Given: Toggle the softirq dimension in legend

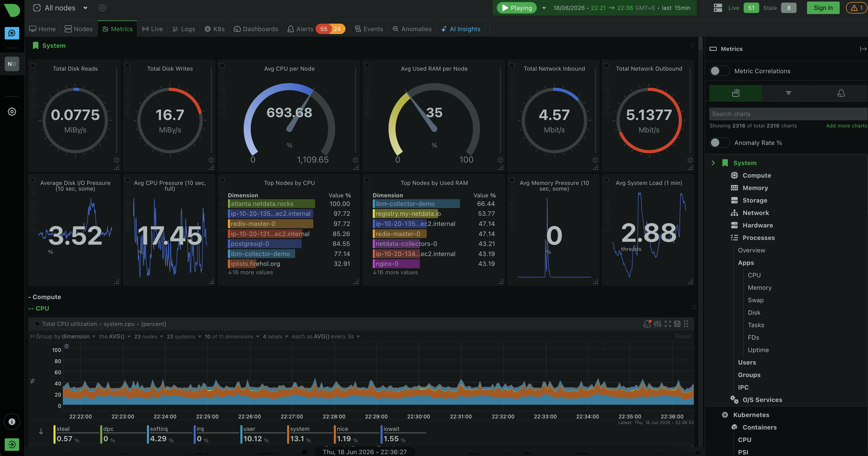Looking at the screenshot, I should tap(169, 434).
